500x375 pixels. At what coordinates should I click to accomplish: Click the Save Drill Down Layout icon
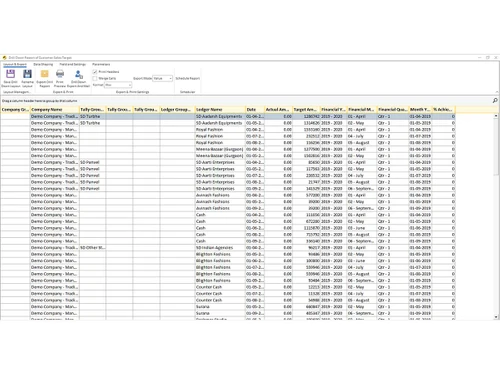[x=11, y=74]
